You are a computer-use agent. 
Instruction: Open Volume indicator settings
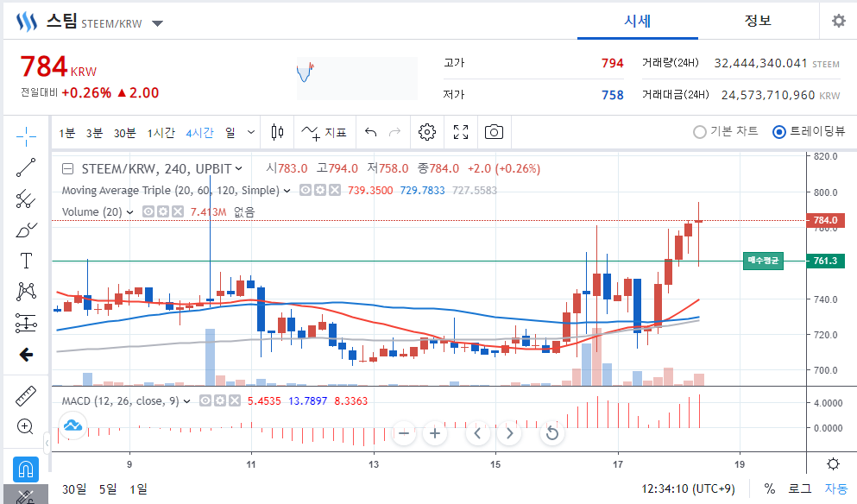click(x=163, y=211)
